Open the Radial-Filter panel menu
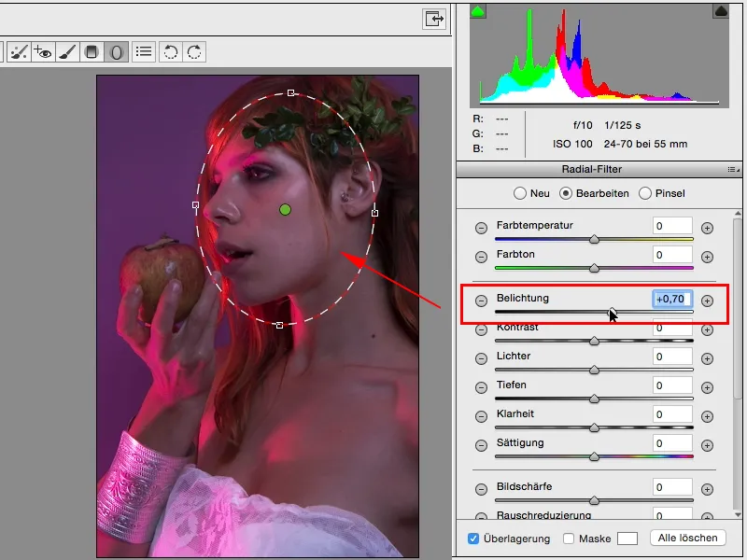 (734, 170)
